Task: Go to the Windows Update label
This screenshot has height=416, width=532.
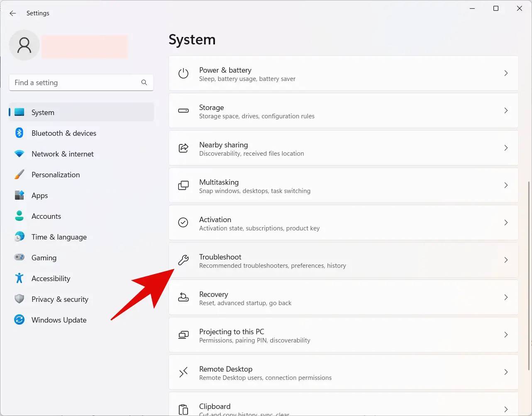Action: coord(59,320)
